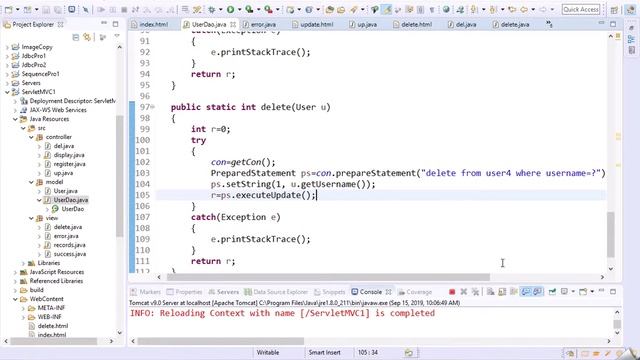Maximize the editor area icon
640x360 pixels.
point(613,24)
